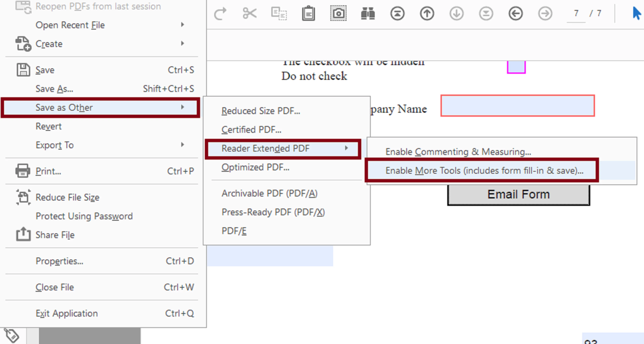Viewport: 644px width, 344px height.
Task: Choose Enable More Tools menu option
Action: click(x=484, y=171)
